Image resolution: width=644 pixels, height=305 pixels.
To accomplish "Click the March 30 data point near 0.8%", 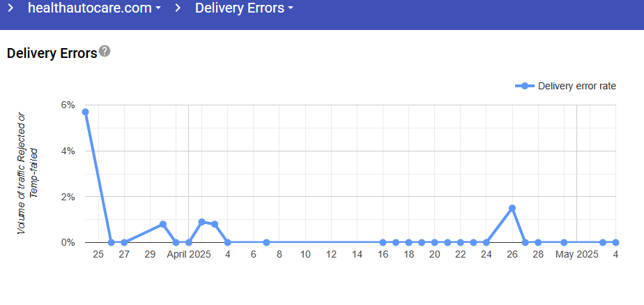I will (x=163, y=224).
